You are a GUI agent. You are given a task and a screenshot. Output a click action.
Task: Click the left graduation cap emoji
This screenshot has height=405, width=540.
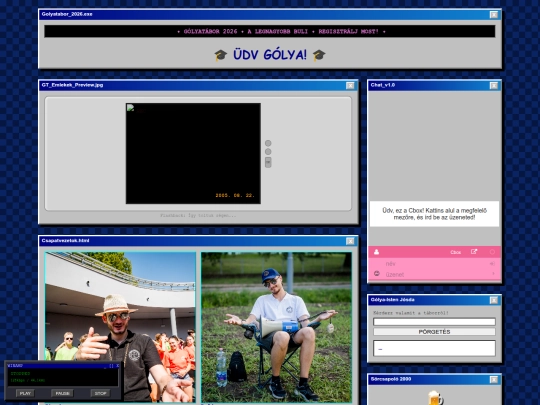220,55
